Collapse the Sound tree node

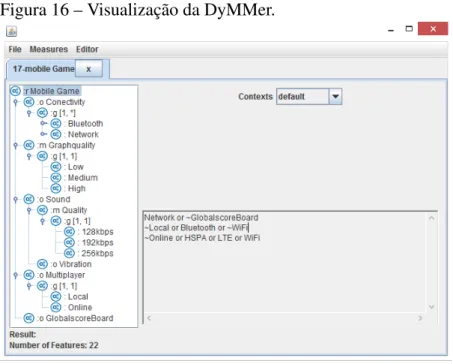click(x=15, y=199)
